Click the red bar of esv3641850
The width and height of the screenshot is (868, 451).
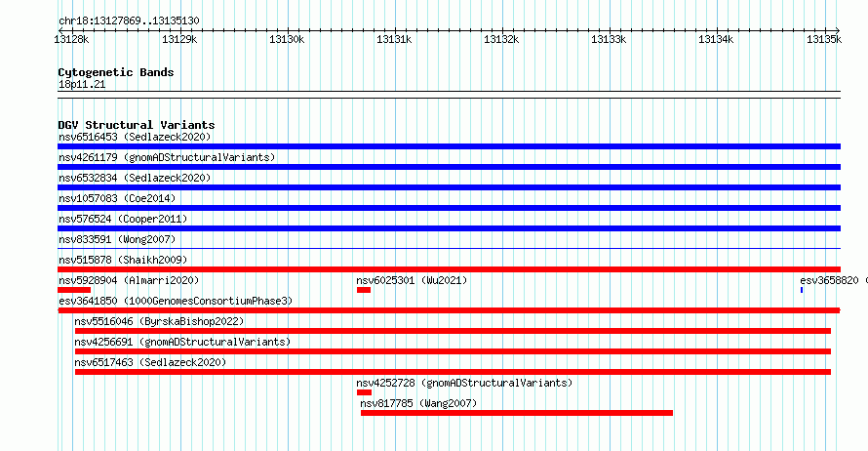coord(449,310)
